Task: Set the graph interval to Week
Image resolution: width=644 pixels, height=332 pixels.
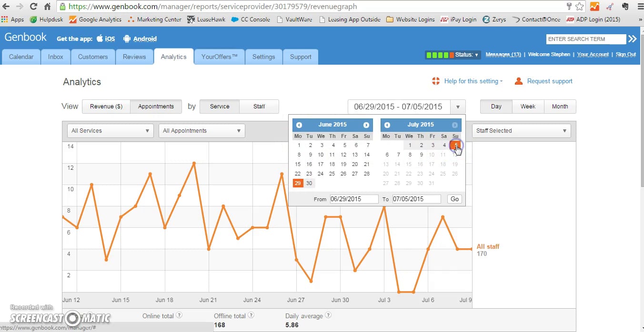Action: tap(528, 107)
